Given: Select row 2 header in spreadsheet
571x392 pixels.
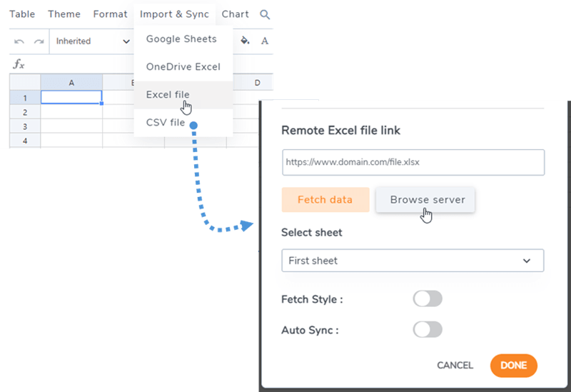Looking at the screenshot, I should pyautogui.click(x=25, y=112).
